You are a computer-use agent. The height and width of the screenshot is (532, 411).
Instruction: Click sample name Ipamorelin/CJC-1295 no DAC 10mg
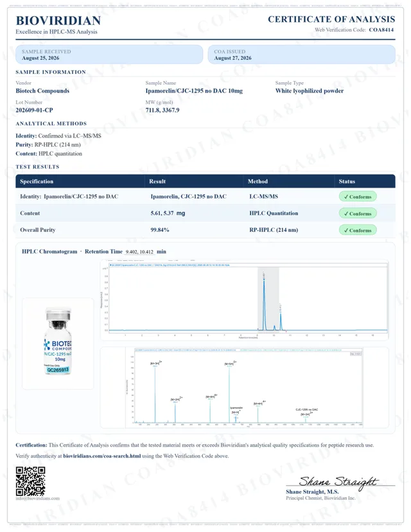click(194, 91)
